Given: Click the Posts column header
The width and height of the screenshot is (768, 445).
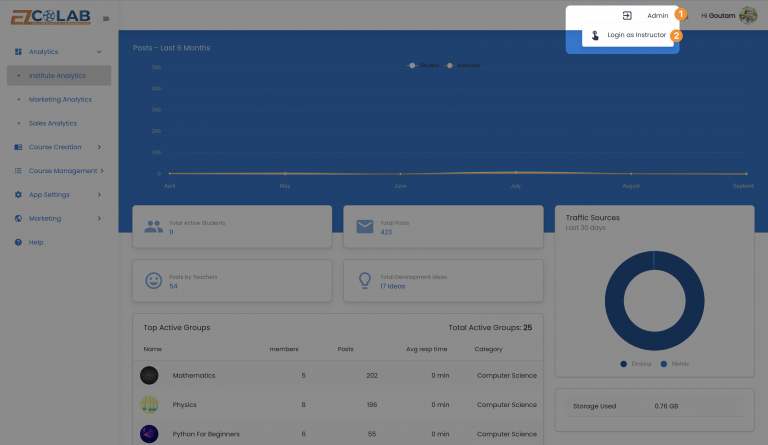Looking at the screenshot, I should click(x=345, y=349).
